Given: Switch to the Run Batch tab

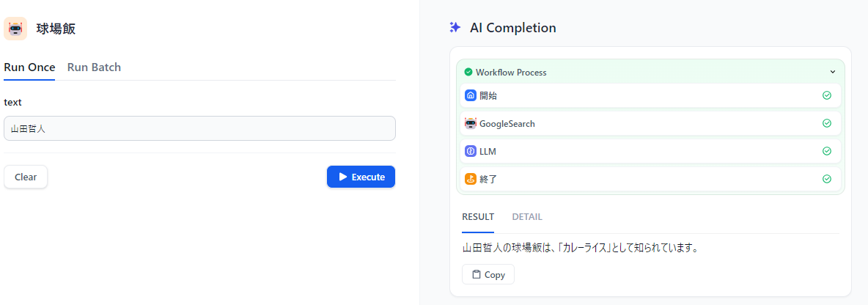Looking at the screenshot, I should (x=94, y=67).
